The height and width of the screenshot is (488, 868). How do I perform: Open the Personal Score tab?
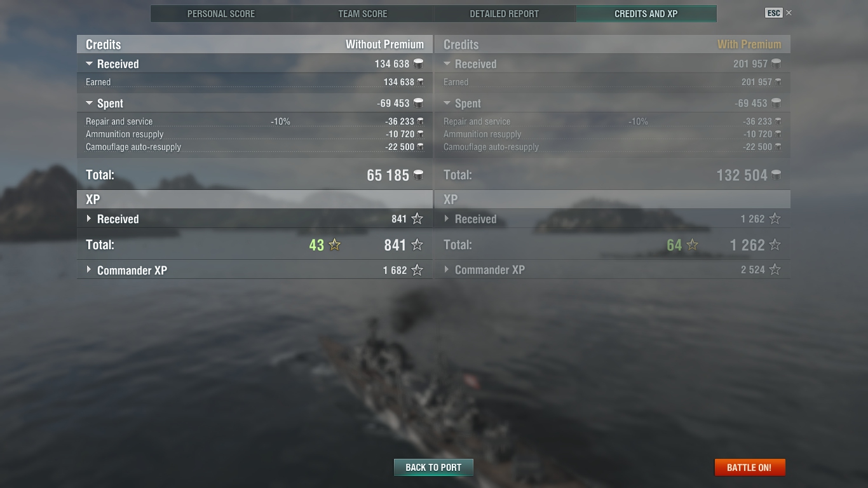[221, 13]
